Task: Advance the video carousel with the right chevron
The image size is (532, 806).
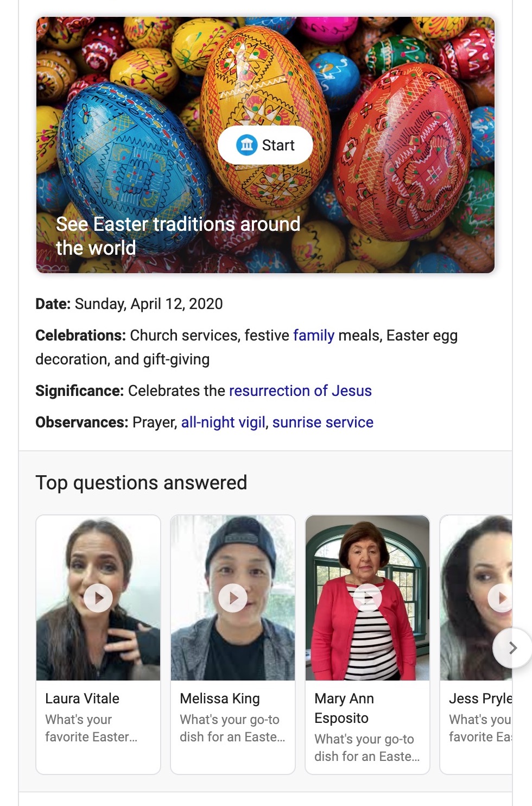Action: point(512,647)
